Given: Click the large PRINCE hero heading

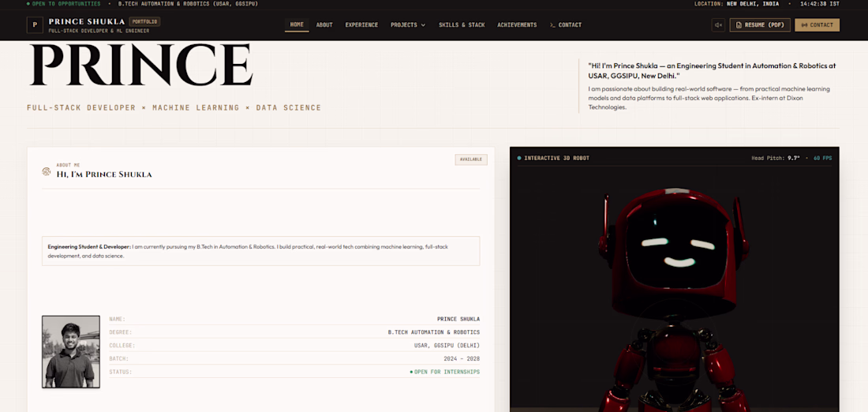Looking at the screenshot, I should (x=140, y=65).
